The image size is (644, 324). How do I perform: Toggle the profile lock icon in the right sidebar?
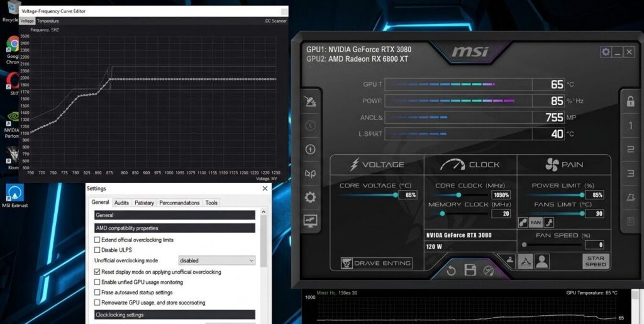tap(630, 101)
